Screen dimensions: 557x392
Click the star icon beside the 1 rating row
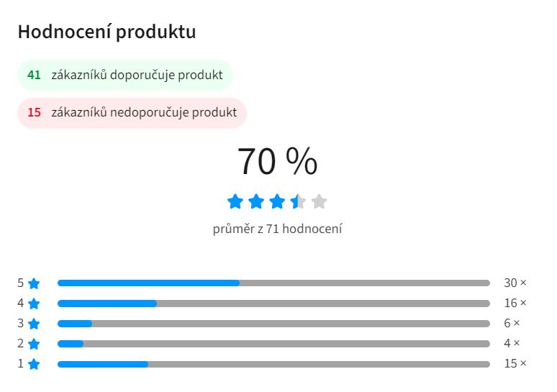point(34,364)
